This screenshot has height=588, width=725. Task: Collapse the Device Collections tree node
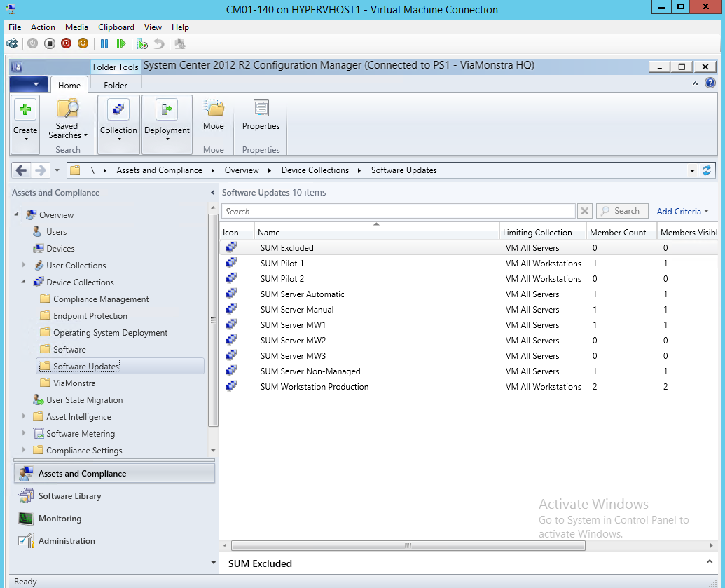coord(24,282)
